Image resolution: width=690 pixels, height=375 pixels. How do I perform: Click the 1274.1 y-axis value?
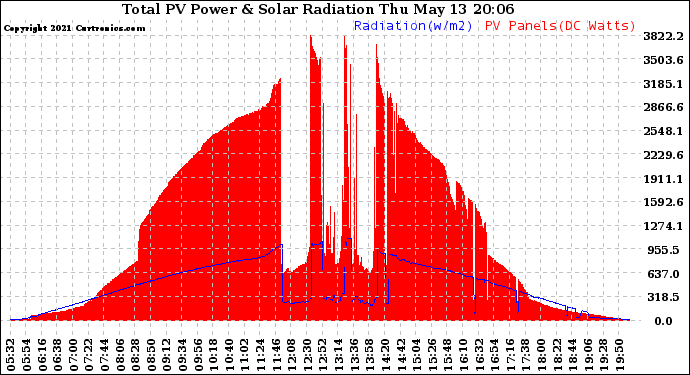[x=663, y=226]
